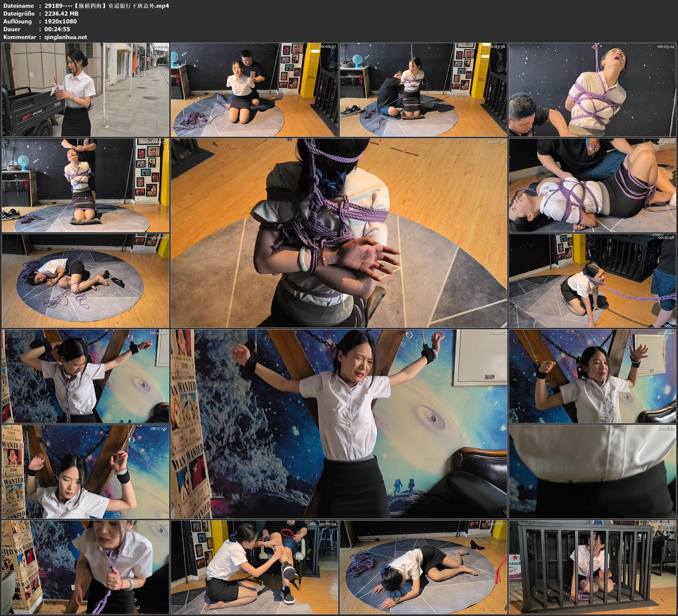Select the thumbnail at 00:19:40
Image resolution: width=678 pixels, height=616 pixels.
(x=85, y=567)
